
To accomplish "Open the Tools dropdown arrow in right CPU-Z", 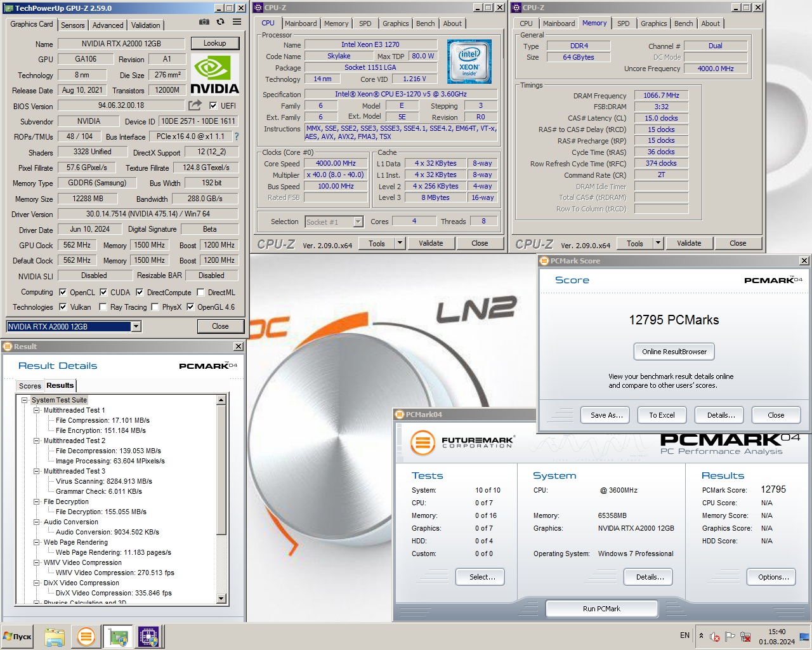I will point(658,243).
